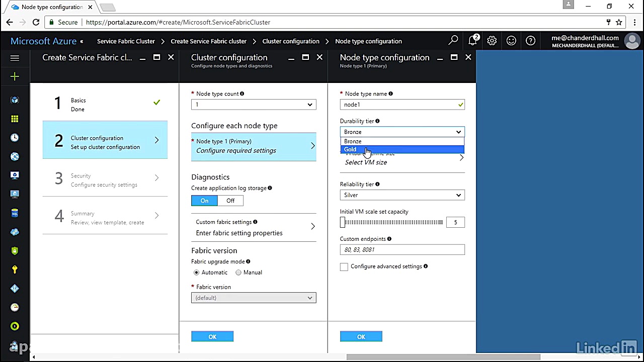Click the horizontal scrollbar at the bottom
The image size is (644, 362).
[x=443, y=357]
